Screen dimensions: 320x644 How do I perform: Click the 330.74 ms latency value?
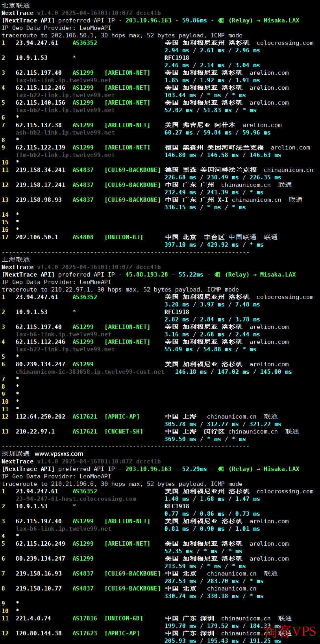(180, 596)
